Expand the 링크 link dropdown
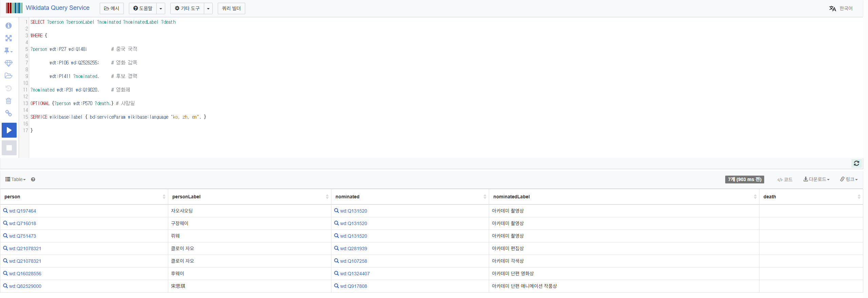The height and width of the screenshot is (298, 868). [x=849, y=179]
